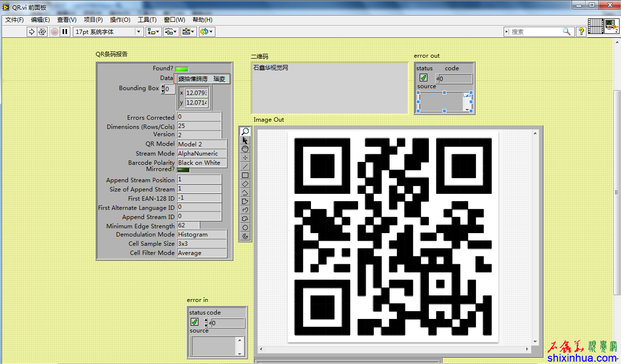
Task: Select the Oval ROI tool
Action: pyautogui.click(x=245, y=227)
